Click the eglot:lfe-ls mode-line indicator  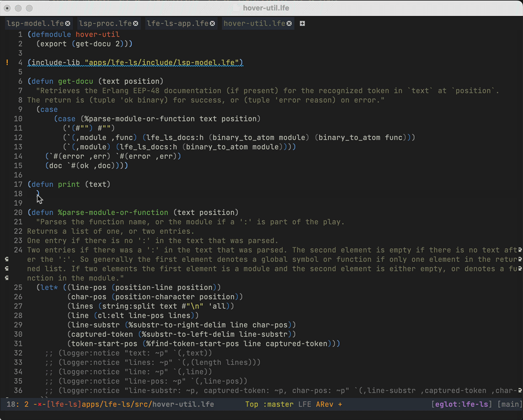(x=462, y=405)
